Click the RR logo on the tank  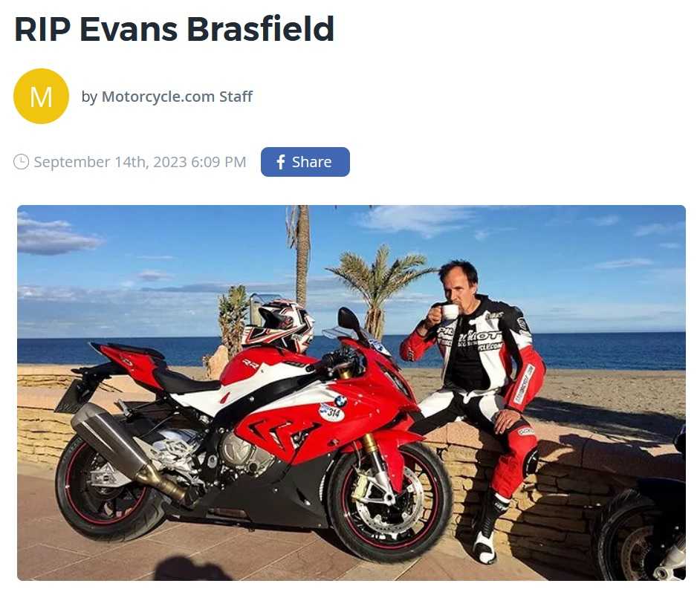coord(250,364)
